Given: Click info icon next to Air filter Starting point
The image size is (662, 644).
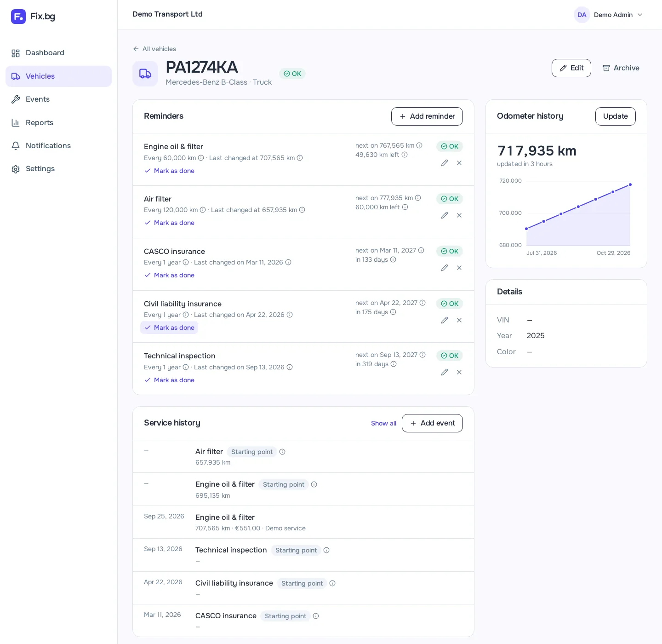Looking at the screenshot, I should pos(282,452).
